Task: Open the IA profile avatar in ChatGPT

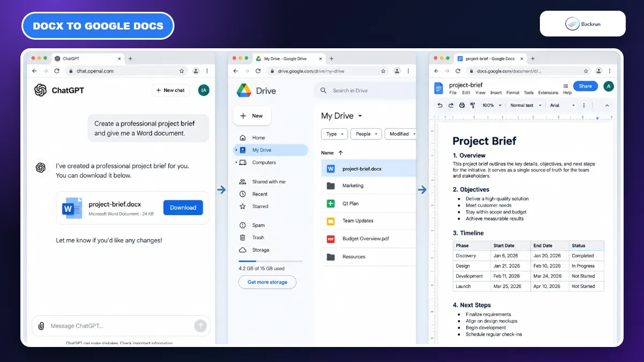Action: (x=203, y=90)
